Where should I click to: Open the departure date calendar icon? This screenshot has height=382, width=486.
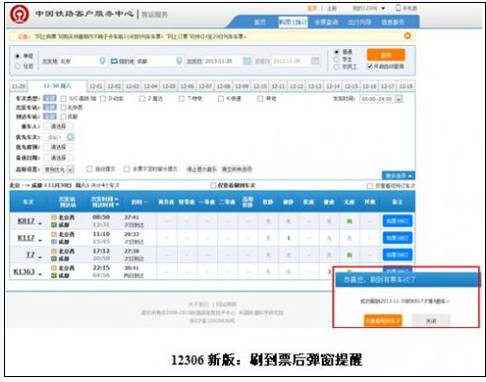247,61
